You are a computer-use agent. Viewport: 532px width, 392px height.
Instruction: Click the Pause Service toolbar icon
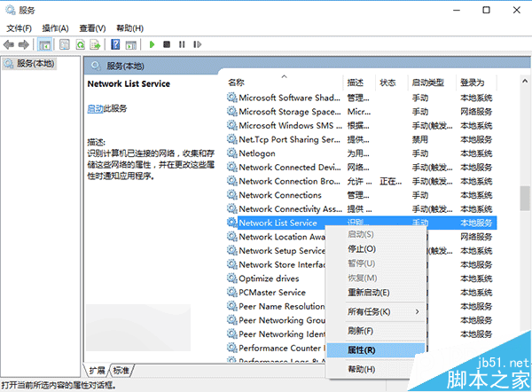pyautogui.click(x=181, y=44)
